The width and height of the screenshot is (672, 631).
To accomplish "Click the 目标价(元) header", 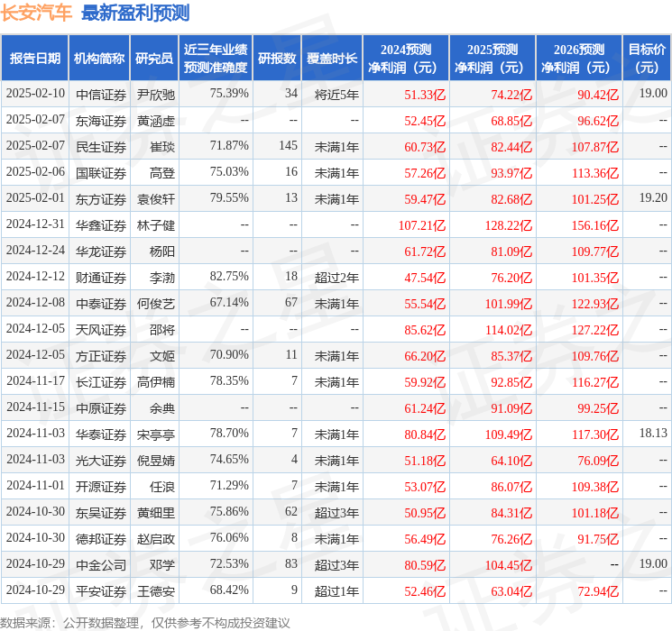I will (x=647, y=59).
